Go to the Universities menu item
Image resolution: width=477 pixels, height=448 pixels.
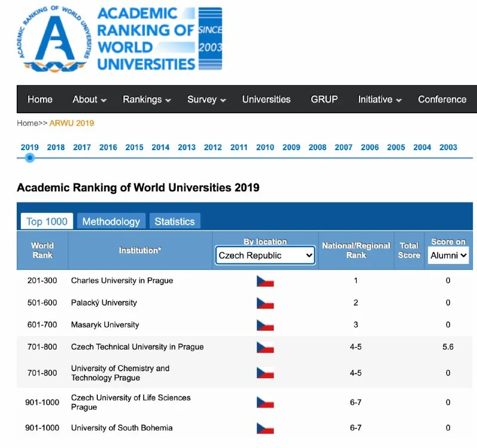point(266,99)
